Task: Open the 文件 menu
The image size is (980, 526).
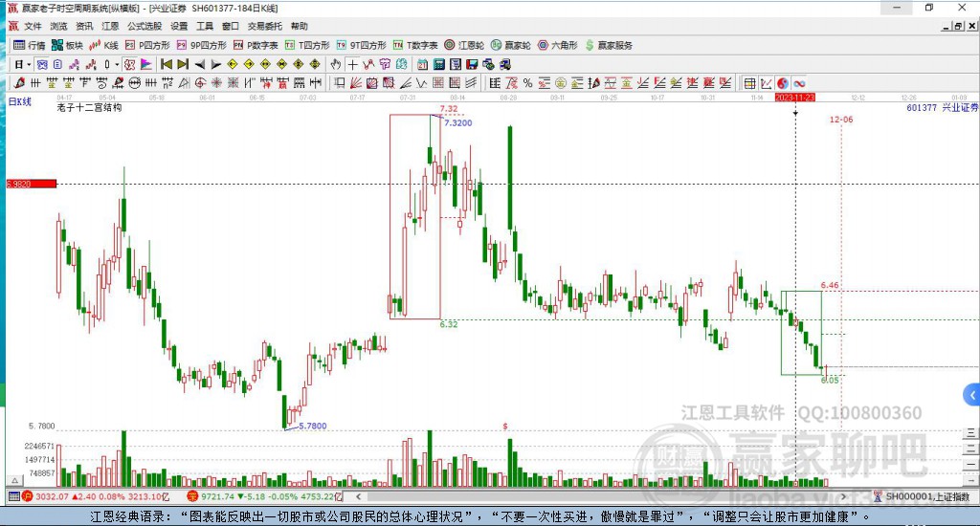Action: pos(33,26)
